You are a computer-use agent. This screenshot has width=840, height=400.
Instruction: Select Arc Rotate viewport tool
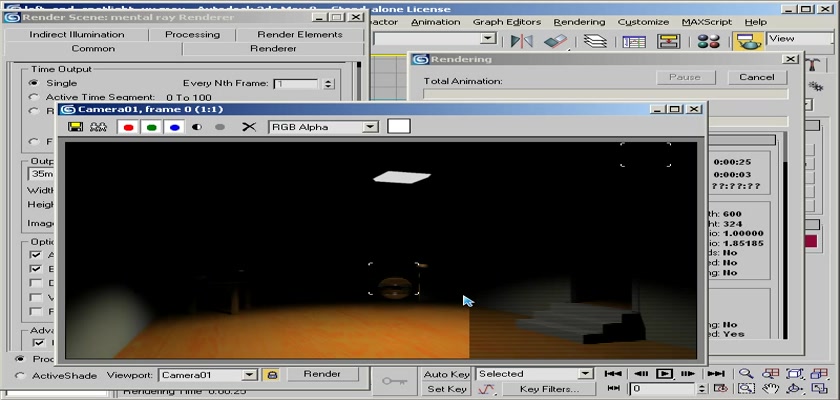[795, 388]
